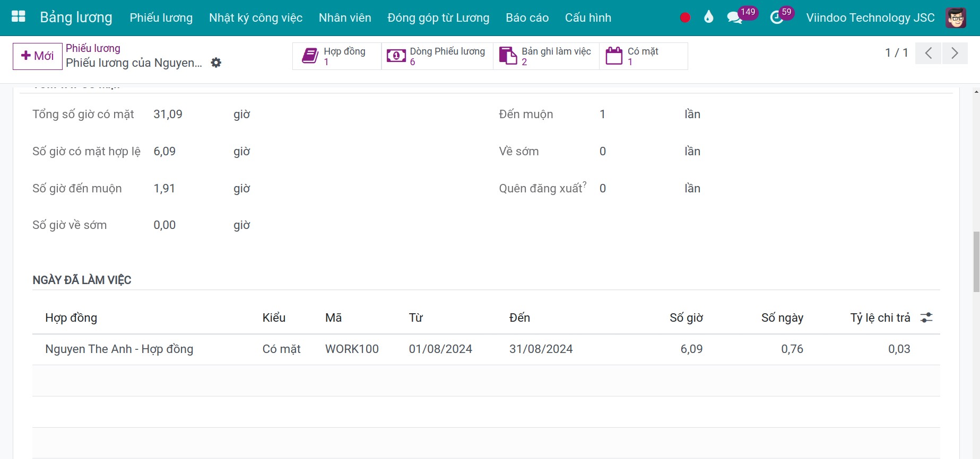Click the water droplet icon in header
The height and width of the screenshot is (459, 980).
coord(708,17)
